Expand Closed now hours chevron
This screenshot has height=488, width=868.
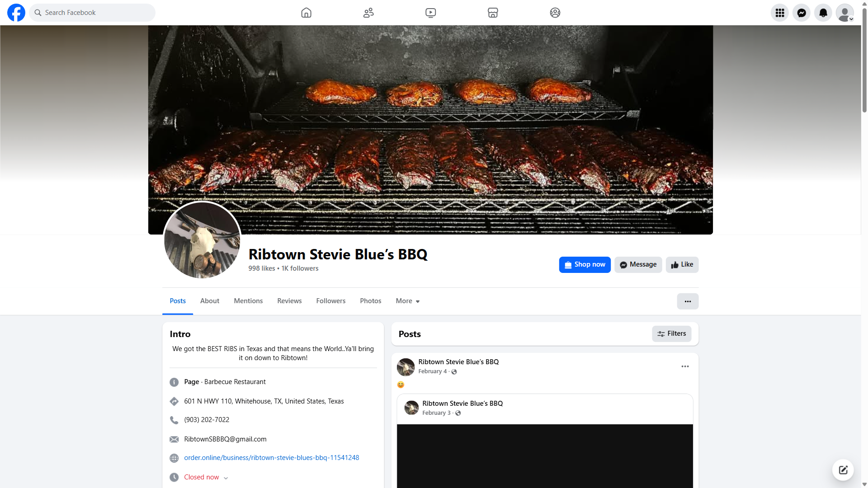226,478
